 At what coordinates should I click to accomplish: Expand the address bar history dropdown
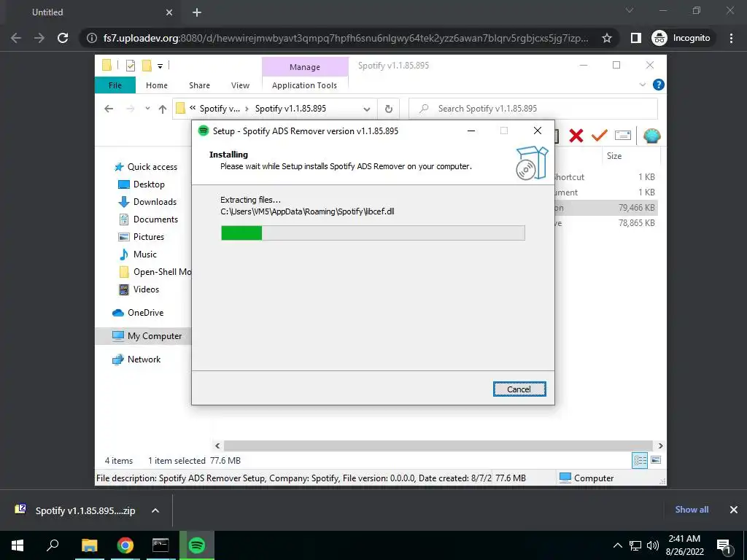pyautogui.click(x=366, y=109)
